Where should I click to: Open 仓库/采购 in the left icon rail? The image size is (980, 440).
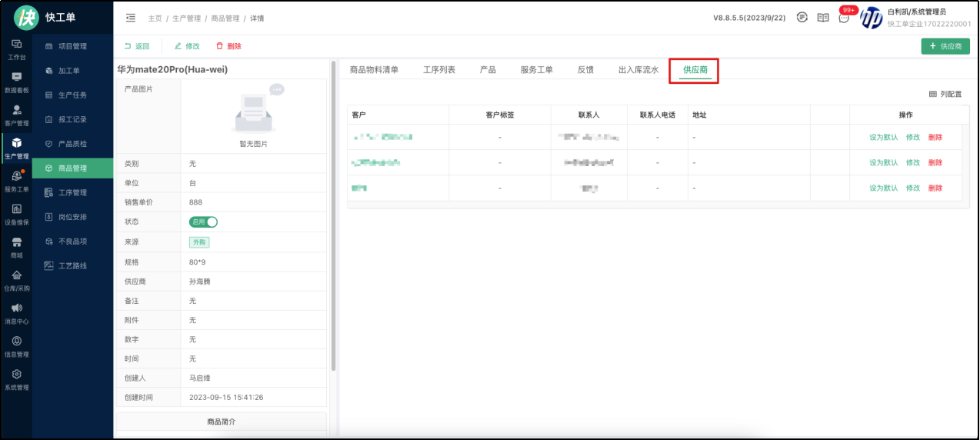pos(16,281)
